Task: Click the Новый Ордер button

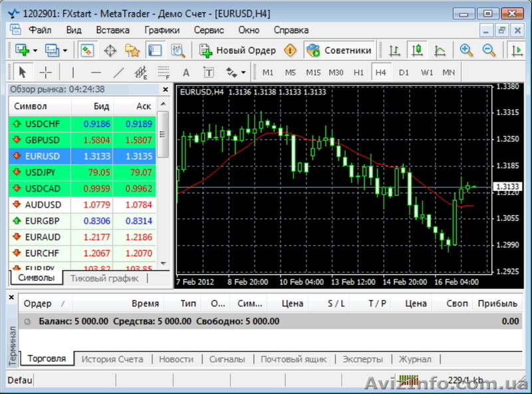Action: [x=238, y=51]
